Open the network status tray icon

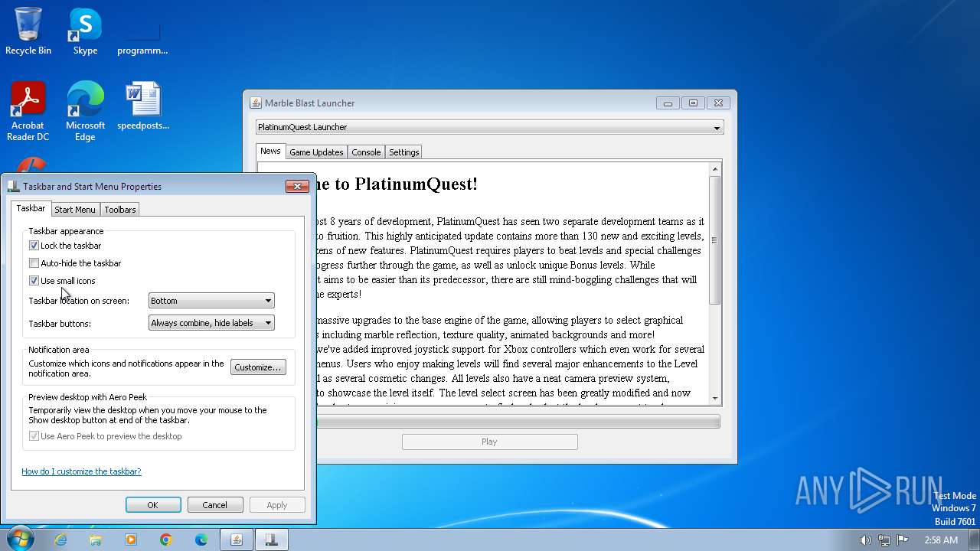click(884, 540)
